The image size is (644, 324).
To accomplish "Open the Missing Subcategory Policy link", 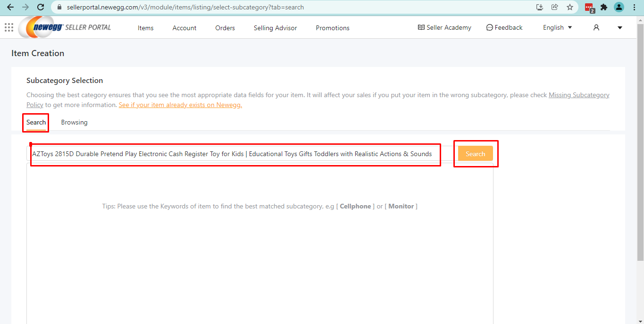I will click(x=579, y=95).
